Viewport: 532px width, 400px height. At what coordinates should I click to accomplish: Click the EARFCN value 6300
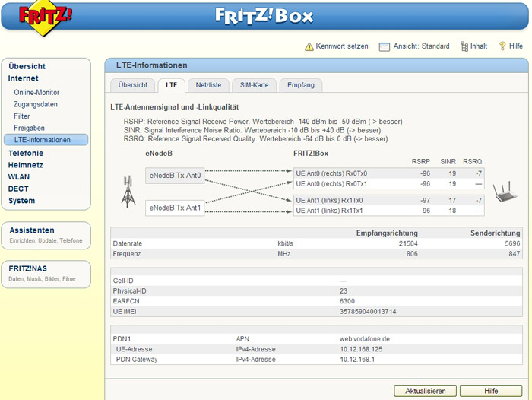[x=347, y=301]
